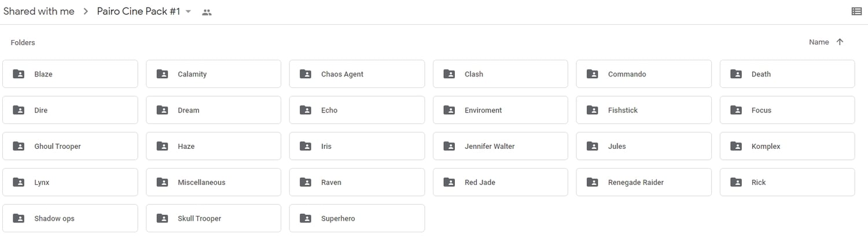
Task: Switch to list layout view icon
Action: tap(856, 11)
